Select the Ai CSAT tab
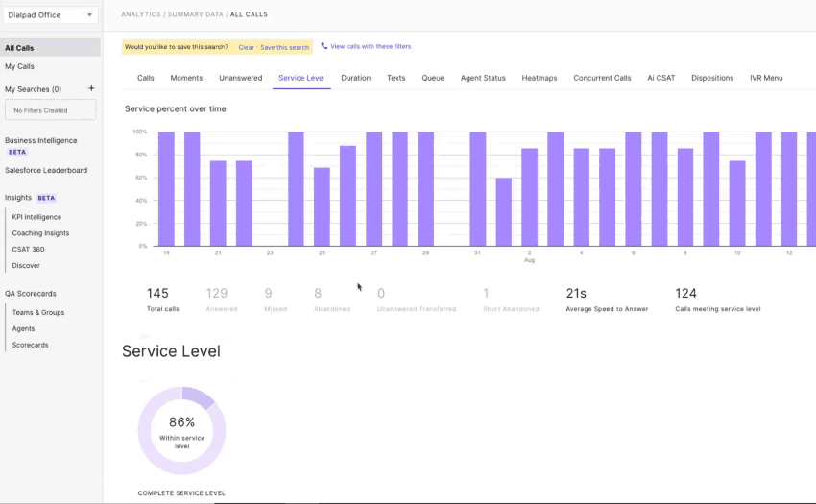This screenshot has height=504, width=816. 660,78
